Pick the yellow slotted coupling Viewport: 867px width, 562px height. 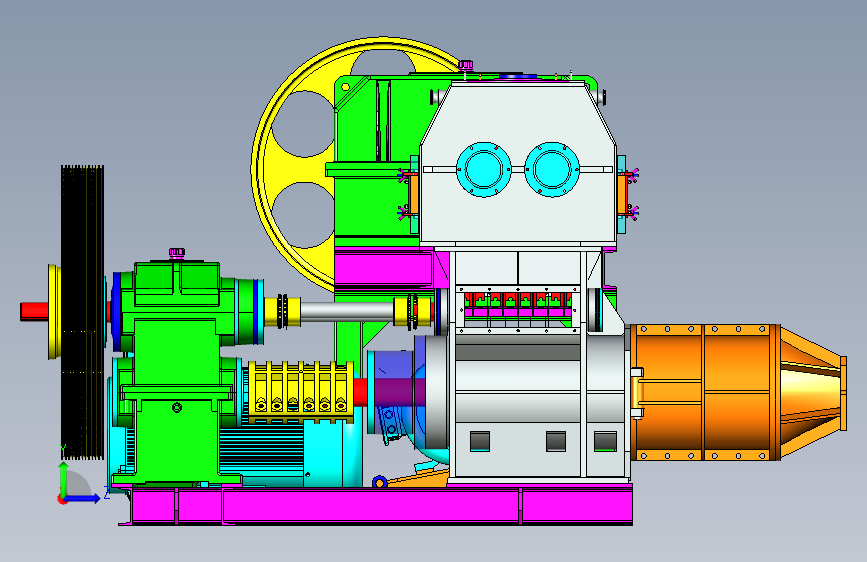click(x=301, y=393)
